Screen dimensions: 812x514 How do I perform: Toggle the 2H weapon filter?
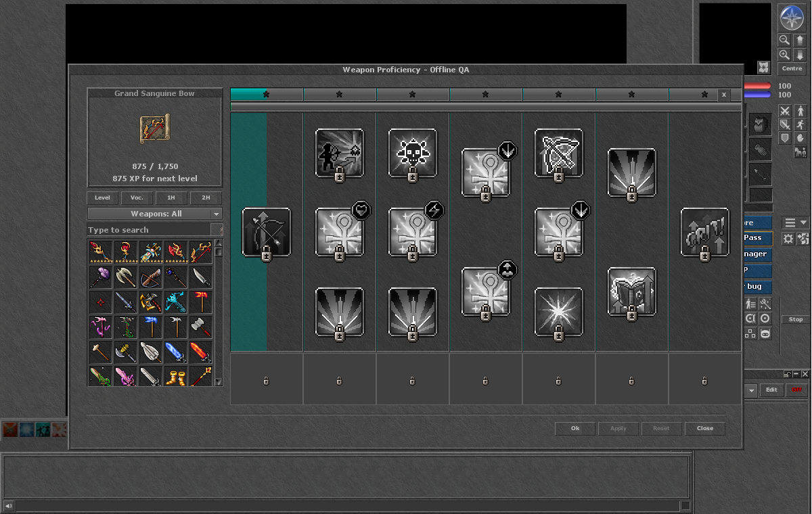(206, 198)
